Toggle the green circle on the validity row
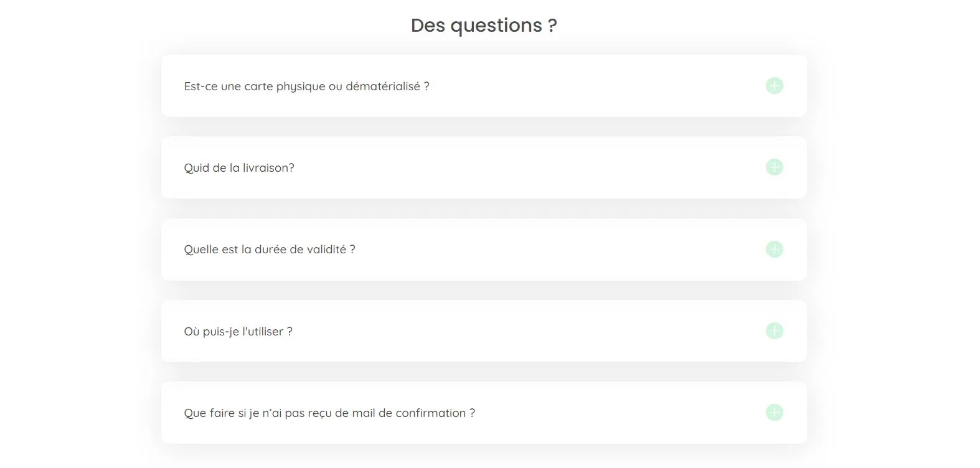The height and width of the screenshot is (468, 980). point(774,250)
